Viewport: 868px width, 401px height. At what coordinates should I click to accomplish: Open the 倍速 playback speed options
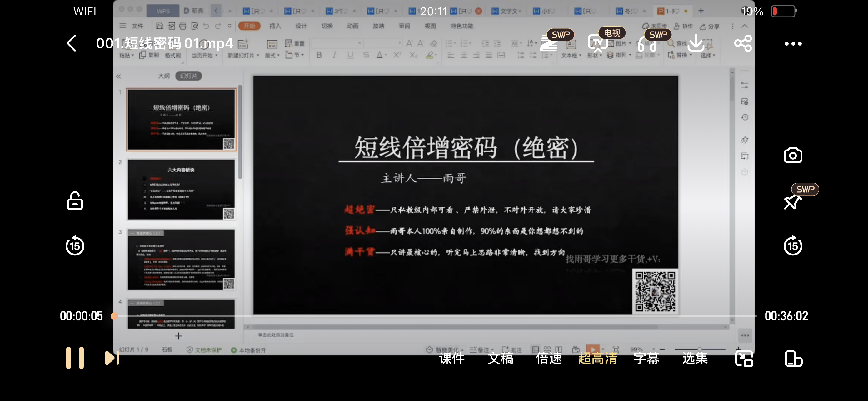[x=549, y=358]
